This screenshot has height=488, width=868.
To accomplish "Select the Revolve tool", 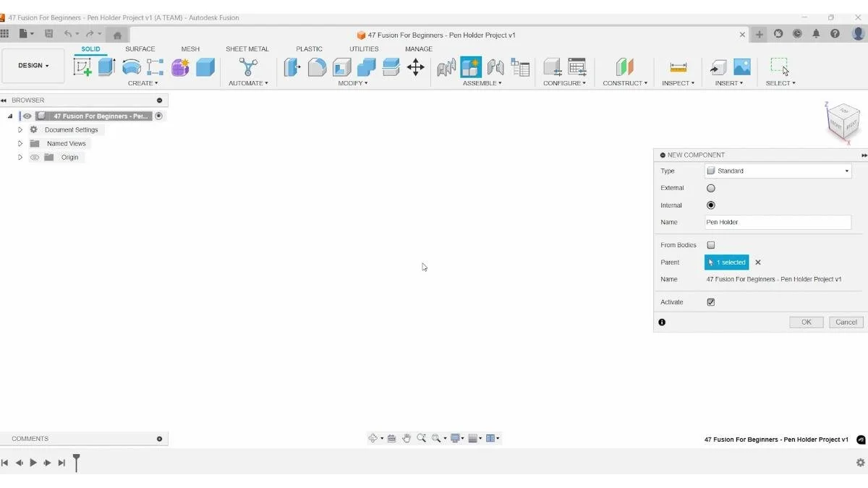I will click(x=131, y=67).
